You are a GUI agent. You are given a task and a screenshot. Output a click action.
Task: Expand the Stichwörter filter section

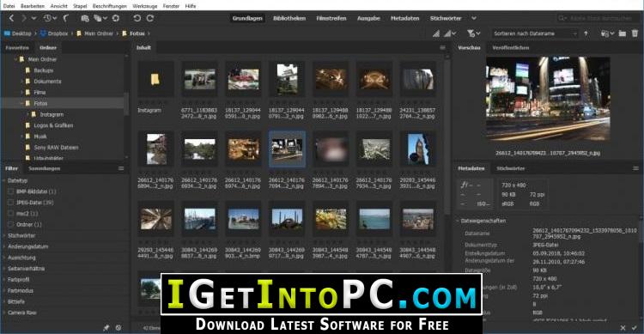click(21, 235)
